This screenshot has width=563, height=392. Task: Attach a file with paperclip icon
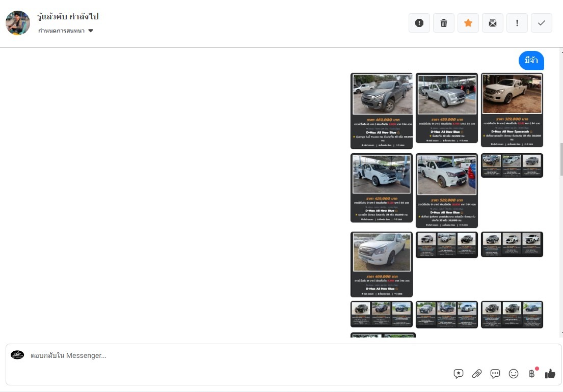tap(477, 374)
